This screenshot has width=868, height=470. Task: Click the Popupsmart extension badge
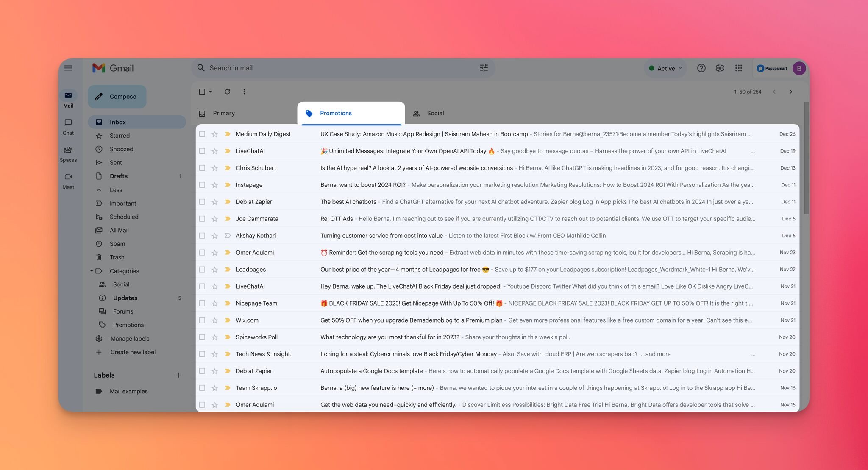pyautogui.click(x=772, y=68)
